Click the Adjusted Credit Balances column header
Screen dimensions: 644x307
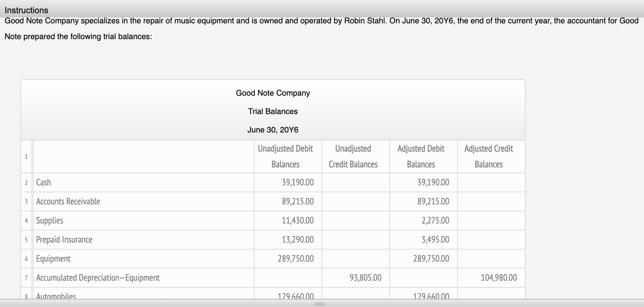489,156
